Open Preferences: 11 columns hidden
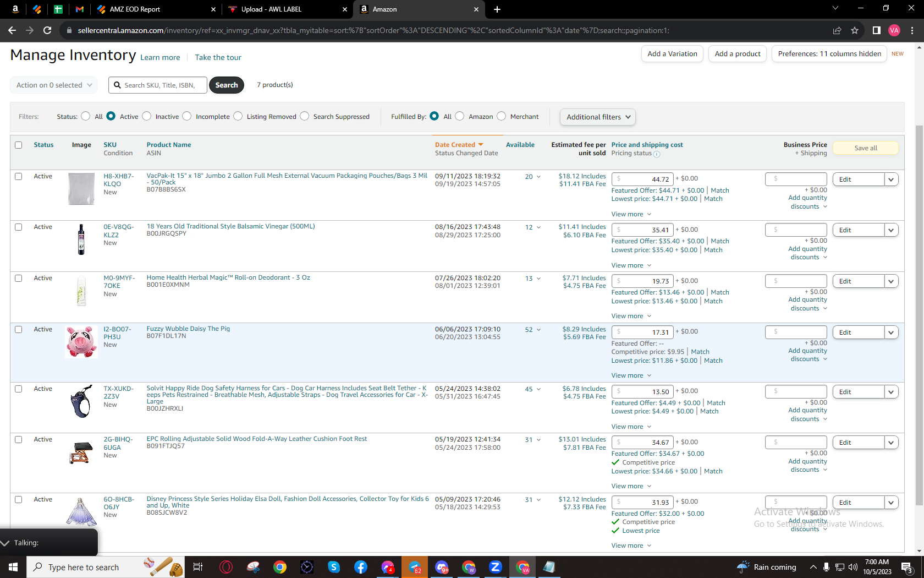Image resolution: width=924 pixels, height=578 pixels. click(829, 54)
